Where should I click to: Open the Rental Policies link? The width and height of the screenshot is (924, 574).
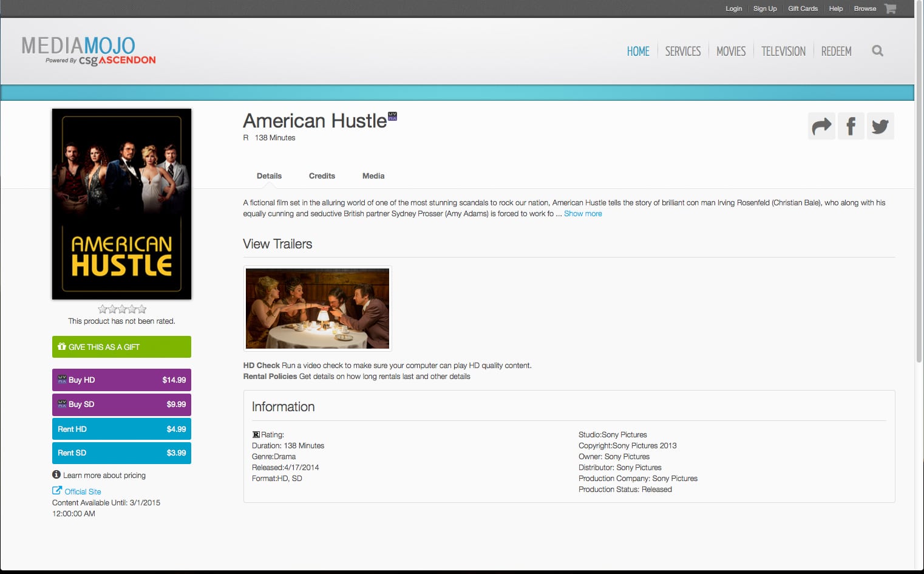(x=270, y=377)
